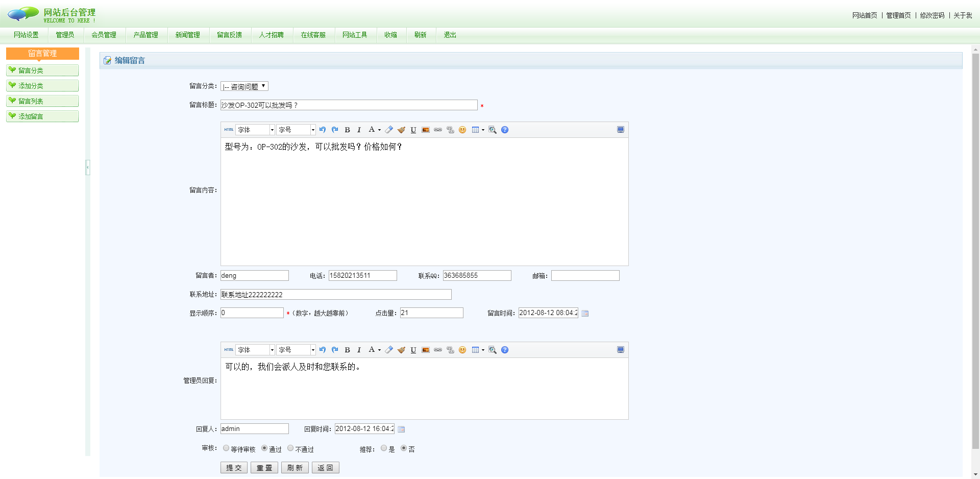The image size is (980, 479).
Task: Open help in message content editor toolbar
Action: click(505, 130)
